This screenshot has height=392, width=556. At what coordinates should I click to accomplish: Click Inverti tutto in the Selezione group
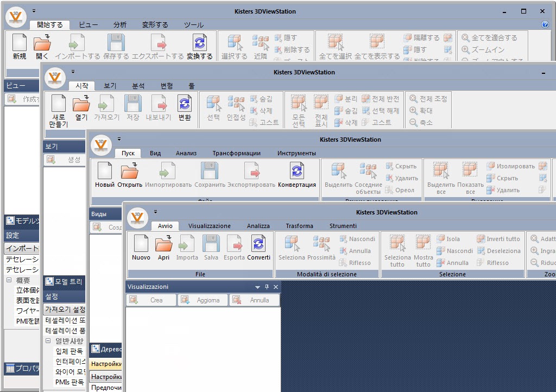498,239
